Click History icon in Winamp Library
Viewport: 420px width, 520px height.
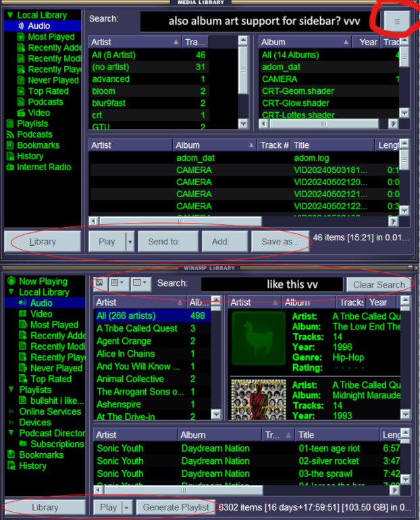[x=11, y=465]
